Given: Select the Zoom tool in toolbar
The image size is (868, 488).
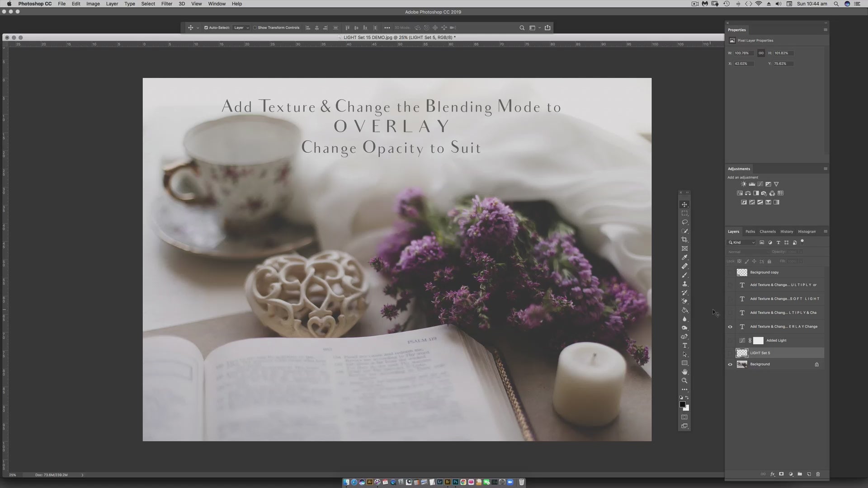Looking at the screenshot, I should pos(684,380).
